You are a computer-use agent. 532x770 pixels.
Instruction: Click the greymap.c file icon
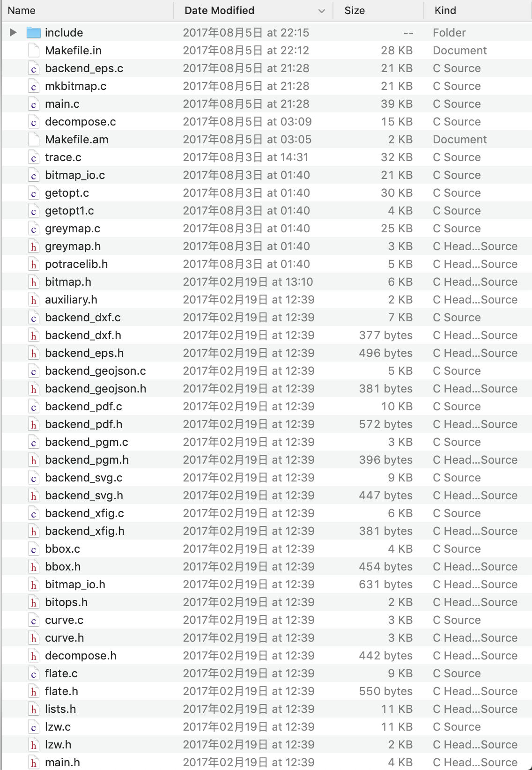(x=34, y=228)
